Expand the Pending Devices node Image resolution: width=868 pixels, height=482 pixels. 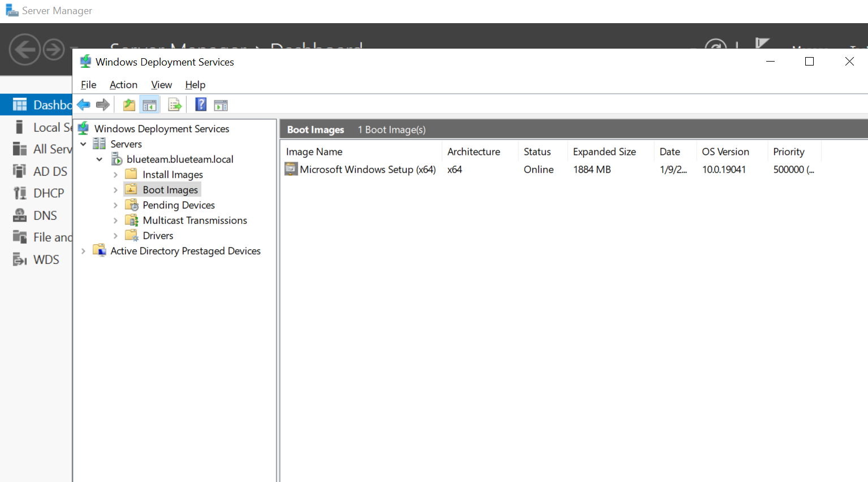click(115, 205)
